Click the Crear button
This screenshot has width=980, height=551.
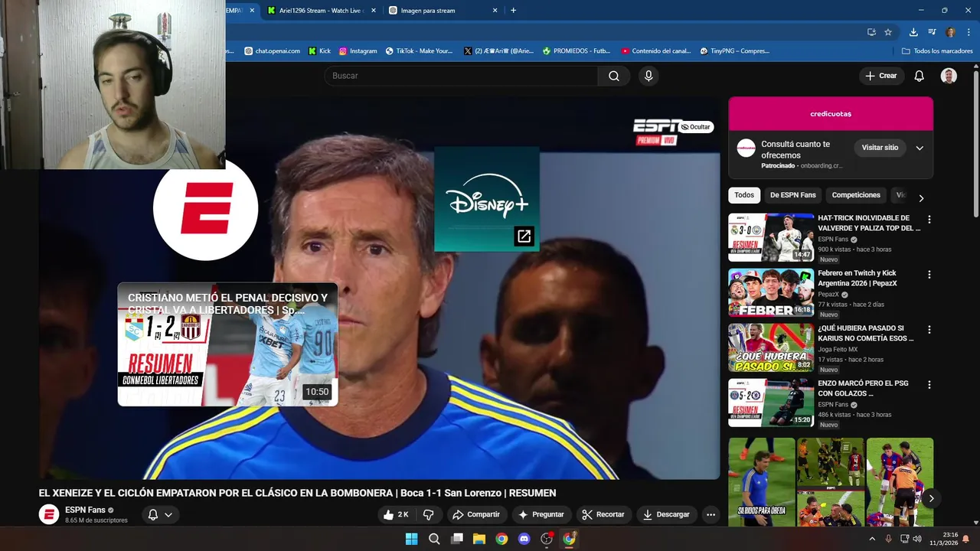click(x=880, y=76)
